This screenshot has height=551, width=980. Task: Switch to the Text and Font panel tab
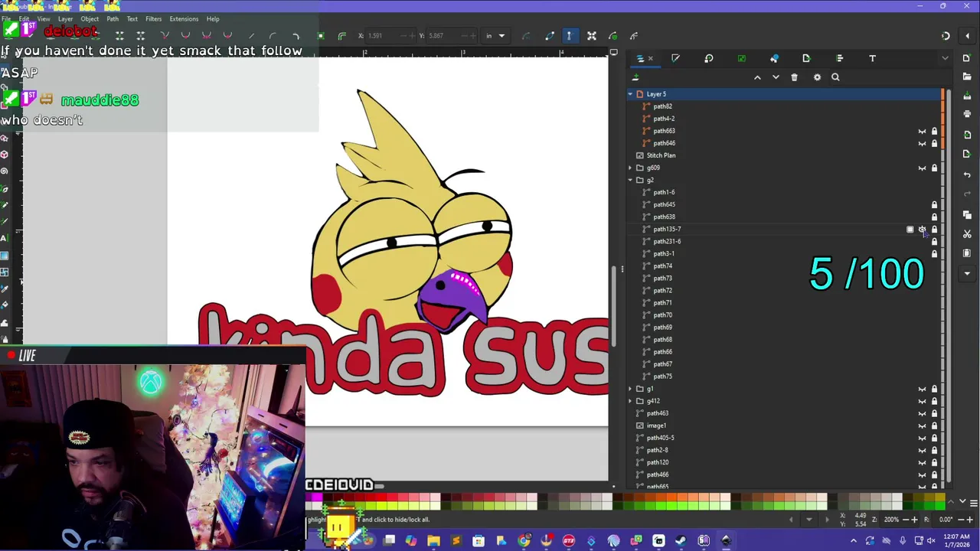coord(872,58)
